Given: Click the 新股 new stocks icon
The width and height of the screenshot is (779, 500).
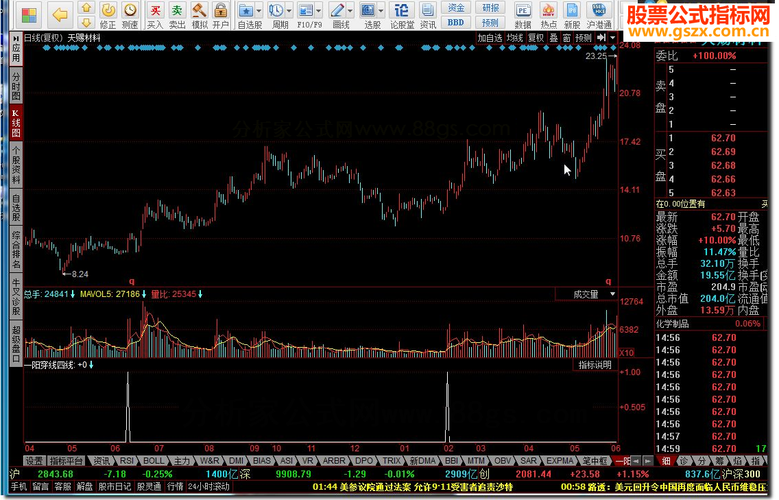Looking at the screenshot, I should [x=572, y=15].
